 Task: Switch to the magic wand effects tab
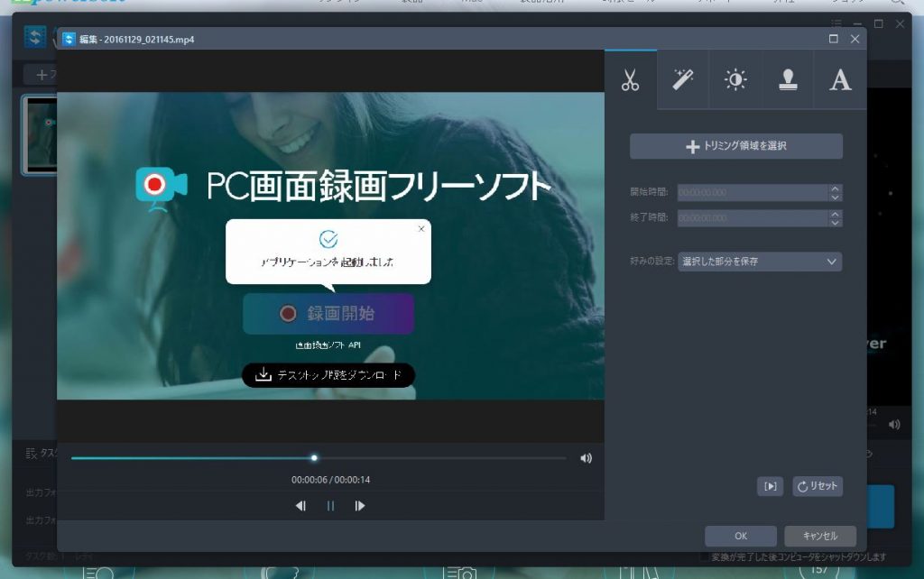(683, 80)
